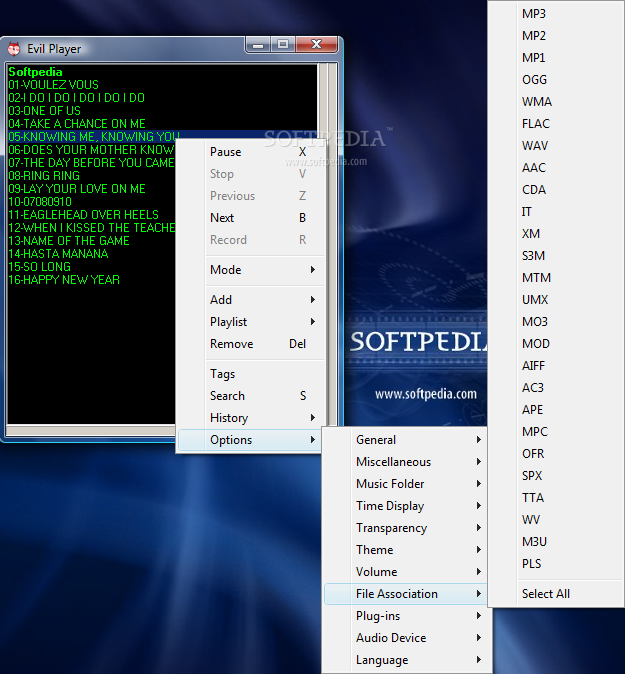Expand the Add submenu
This screenshot has height=674, width=625.
pos(251,300)
